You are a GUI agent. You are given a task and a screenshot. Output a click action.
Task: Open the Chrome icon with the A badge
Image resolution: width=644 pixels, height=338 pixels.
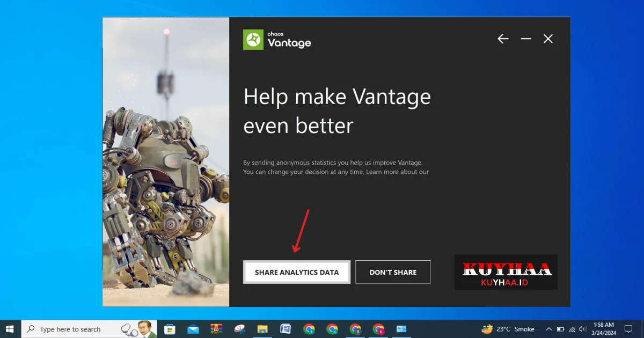(x=332, y=329)
